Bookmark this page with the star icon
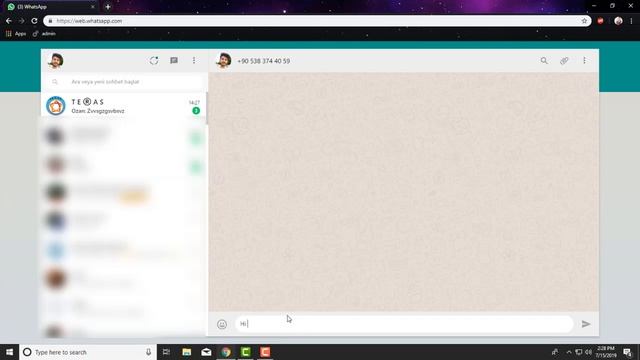 (584, 21)
